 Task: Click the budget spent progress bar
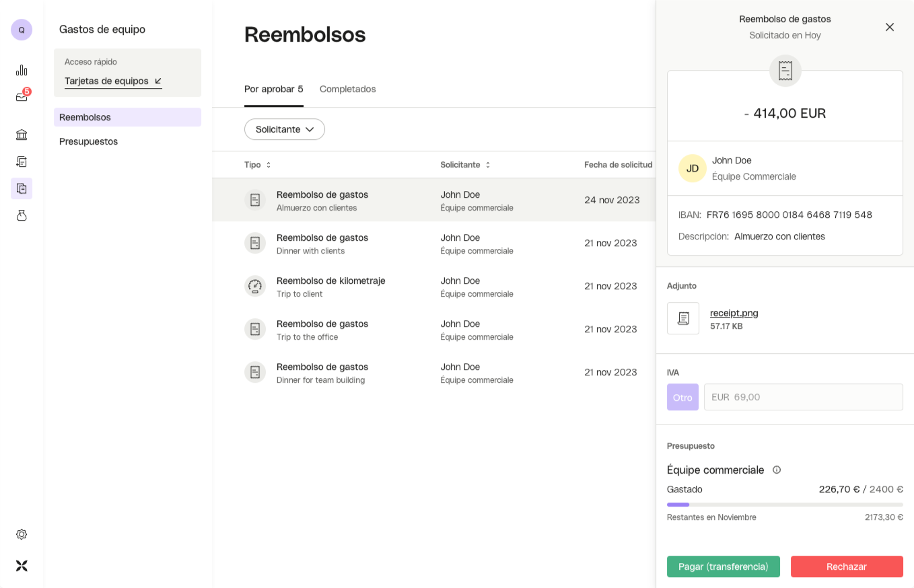[x=785, y=505]
